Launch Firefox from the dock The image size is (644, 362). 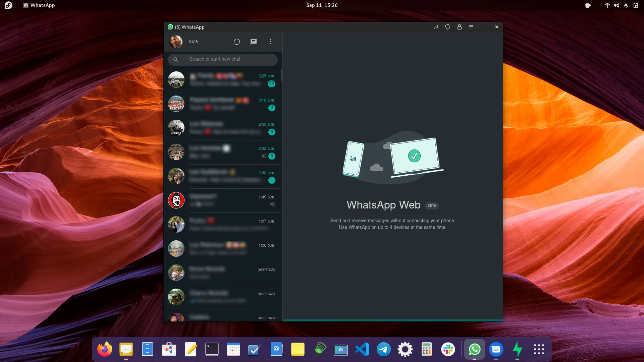[105, 349]
